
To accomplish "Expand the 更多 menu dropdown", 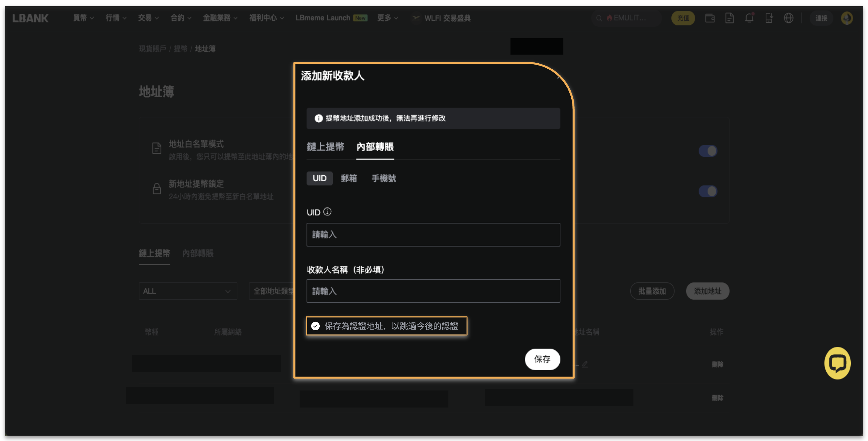I will pos(387,18).
